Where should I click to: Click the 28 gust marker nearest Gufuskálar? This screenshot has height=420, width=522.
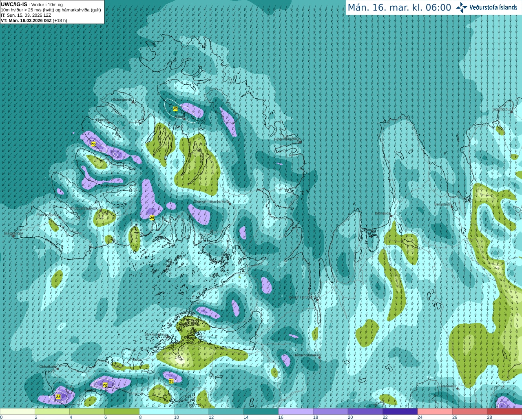58,396
